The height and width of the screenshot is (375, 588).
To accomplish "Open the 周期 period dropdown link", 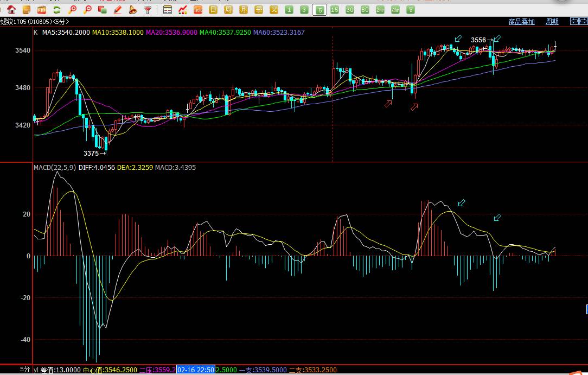I will (552, 22).
